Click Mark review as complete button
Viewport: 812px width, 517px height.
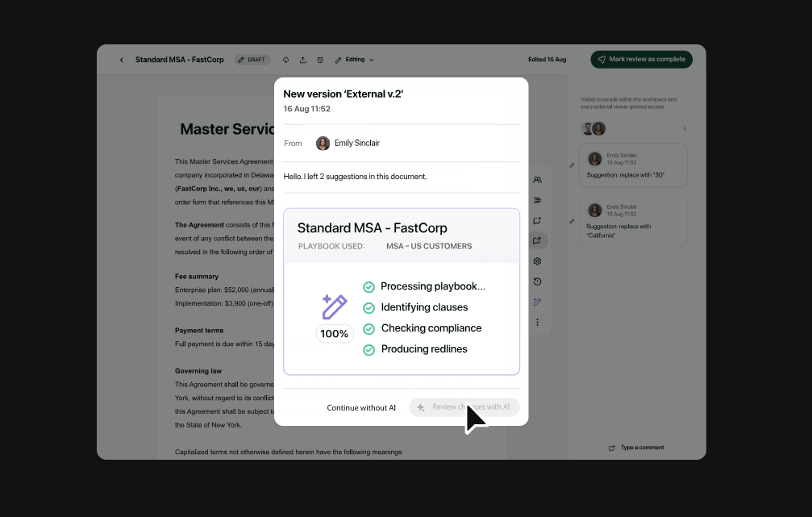pos(641,59)
